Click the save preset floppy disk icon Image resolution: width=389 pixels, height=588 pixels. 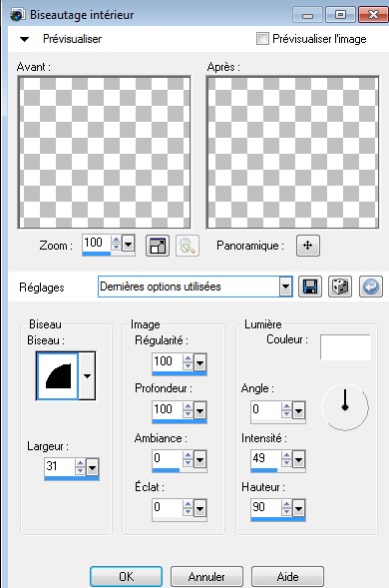point(310,287)
